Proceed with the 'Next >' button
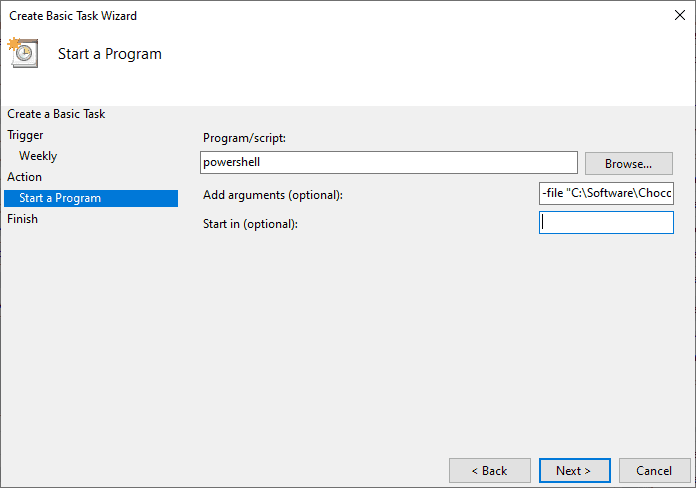Viewport: 696px width, 488px height. point(573,470)
